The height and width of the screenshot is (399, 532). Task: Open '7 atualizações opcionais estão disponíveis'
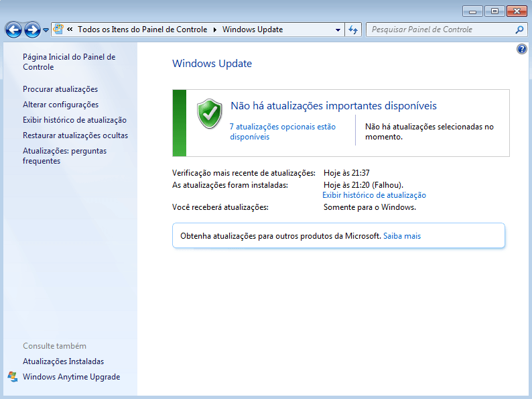pyautogui.click(x=283, y=131)
